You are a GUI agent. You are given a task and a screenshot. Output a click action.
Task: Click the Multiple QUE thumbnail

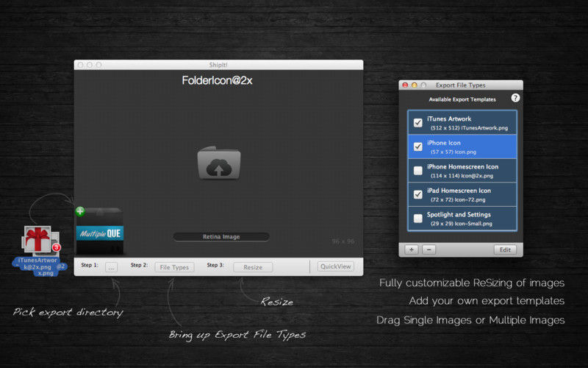coord(100,232)
